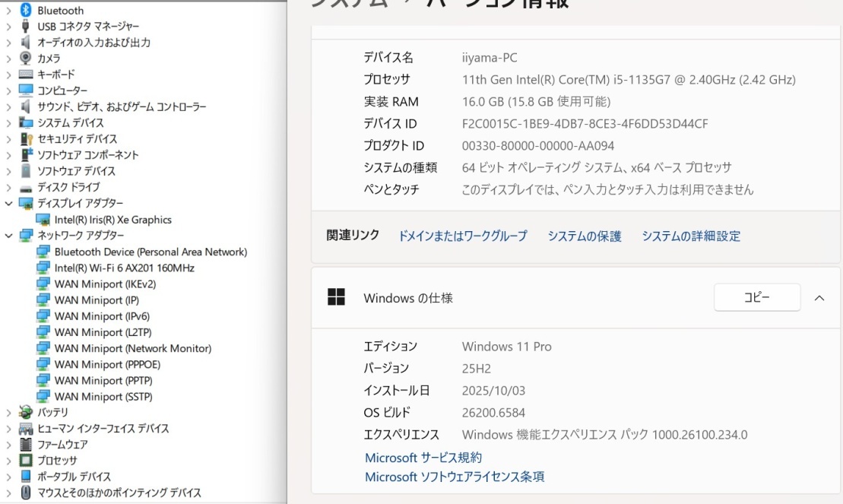Open the Microsoft services agreement (サービス規約) link
The height and width of the screenshot is (504, 843).
pos(423,458)
